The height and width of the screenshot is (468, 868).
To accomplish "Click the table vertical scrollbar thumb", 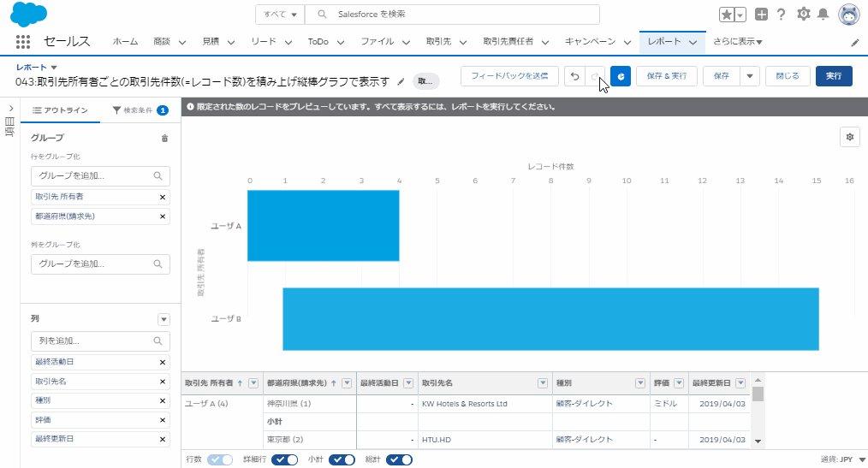I will click(x=758, y=394).
